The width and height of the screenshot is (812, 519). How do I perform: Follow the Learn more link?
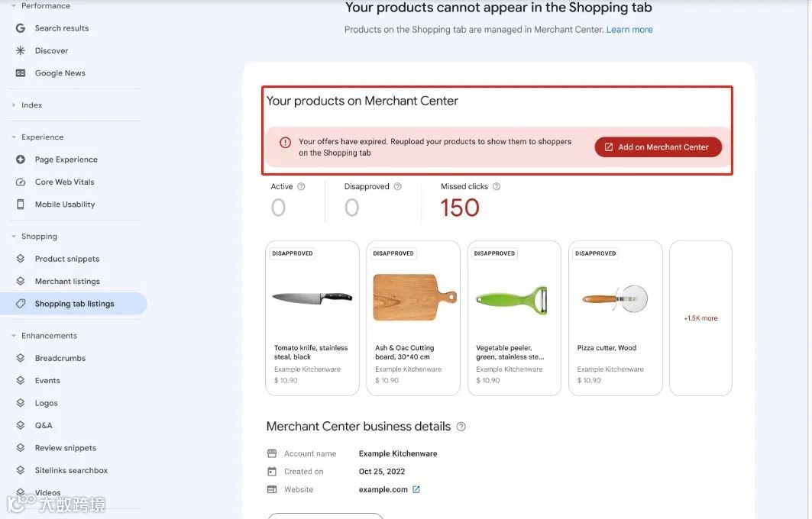[629, 30]
